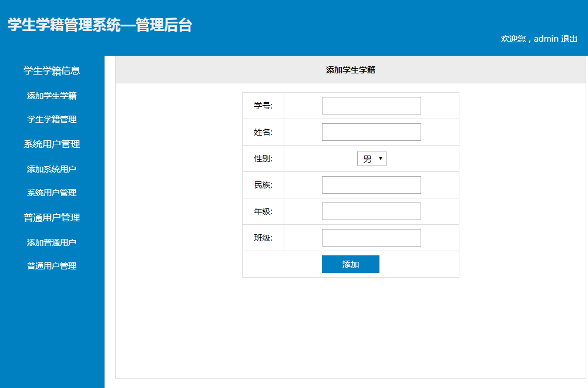Click the 添加 submit button
Screen dimensions: 588x388
(350, 264)
